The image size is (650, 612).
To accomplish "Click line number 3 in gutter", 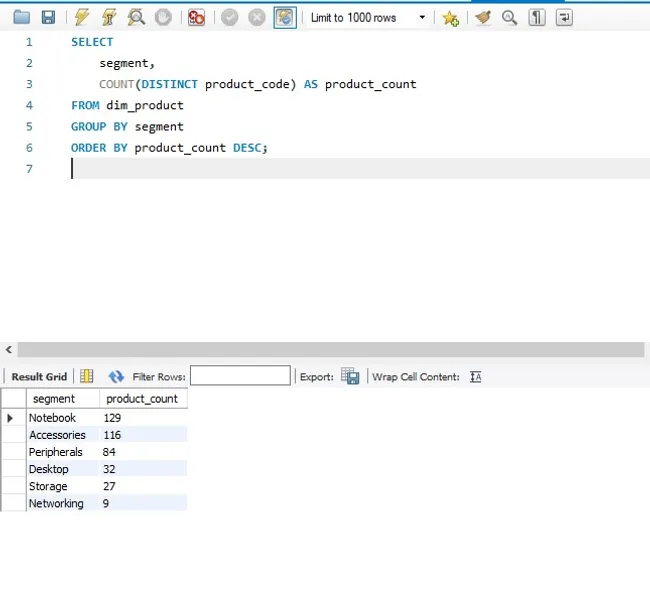I will [x=29, y=84].
